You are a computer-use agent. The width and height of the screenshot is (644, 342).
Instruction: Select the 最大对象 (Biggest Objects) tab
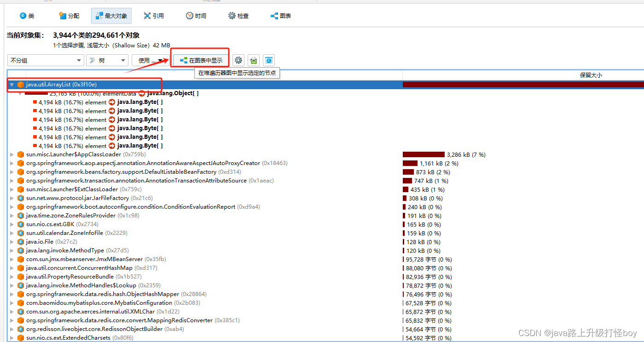click(x=111, y=16)
